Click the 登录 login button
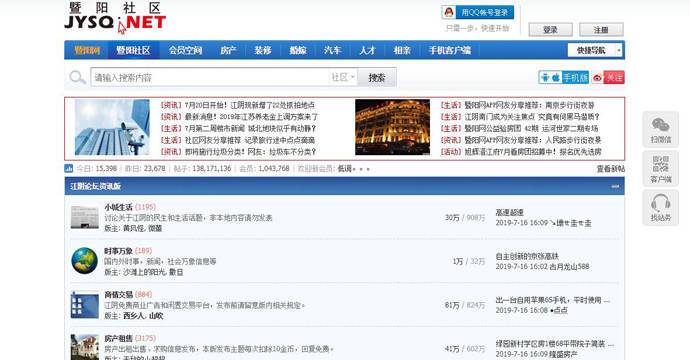The image size is (690, 360). (551, 29)
